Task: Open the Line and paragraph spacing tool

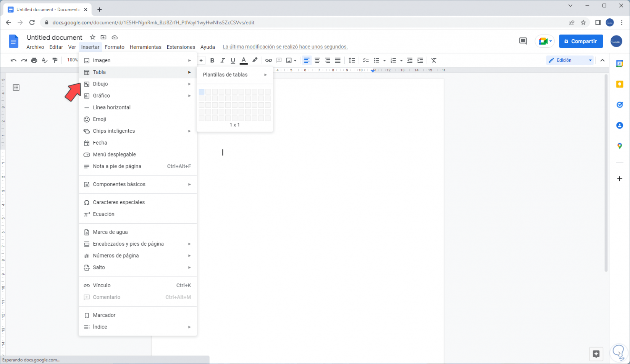Action: click(x=352, y=60)
